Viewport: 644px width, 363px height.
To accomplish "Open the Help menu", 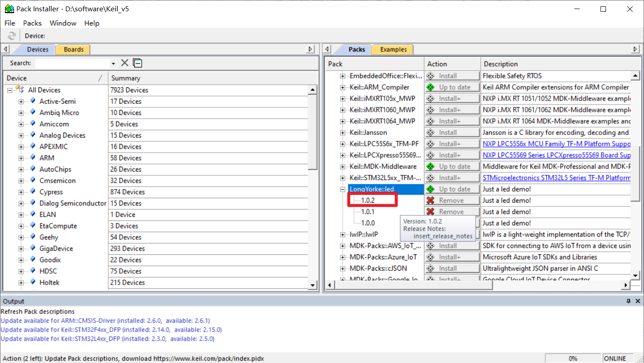I will [x=91, y=23].
